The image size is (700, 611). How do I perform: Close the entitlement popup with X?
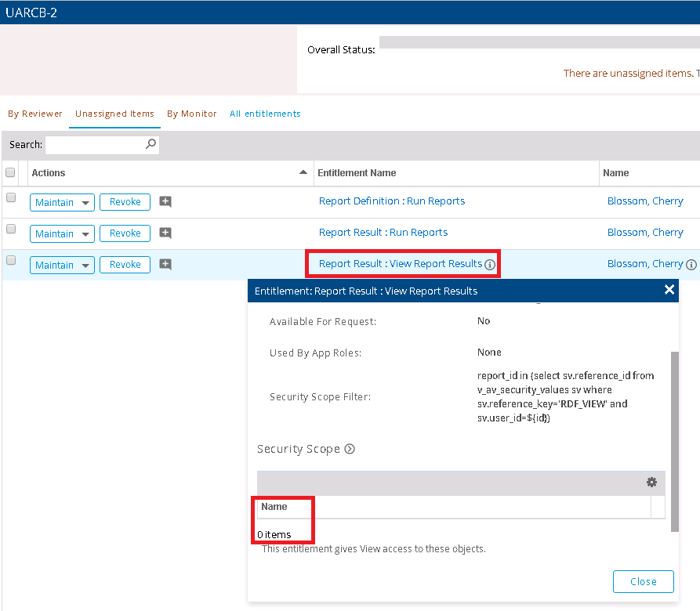point(669,290)
